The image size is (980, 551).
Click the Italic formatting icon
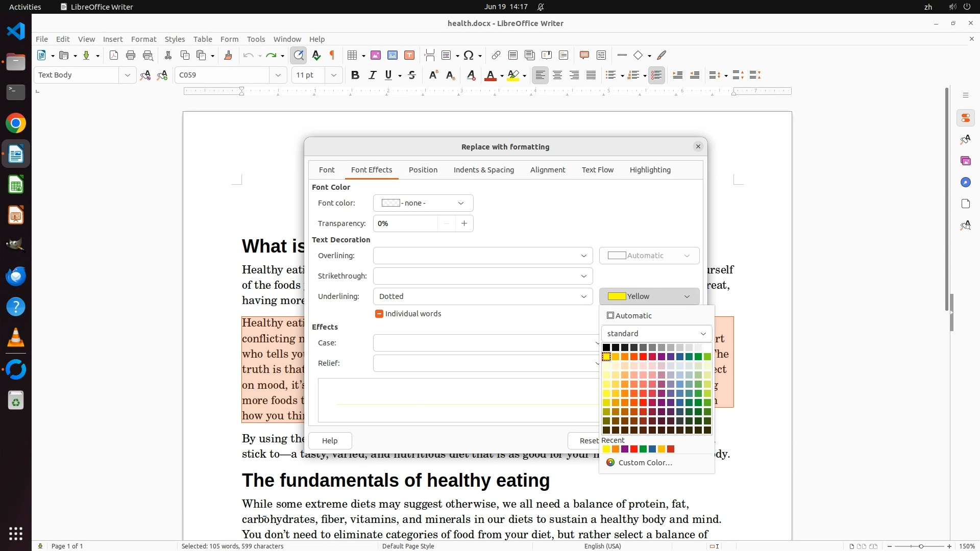[372, 75]
